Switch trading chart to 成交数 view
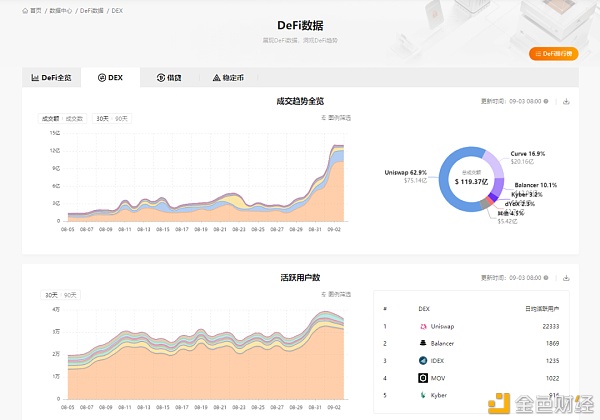 (74, 118)
